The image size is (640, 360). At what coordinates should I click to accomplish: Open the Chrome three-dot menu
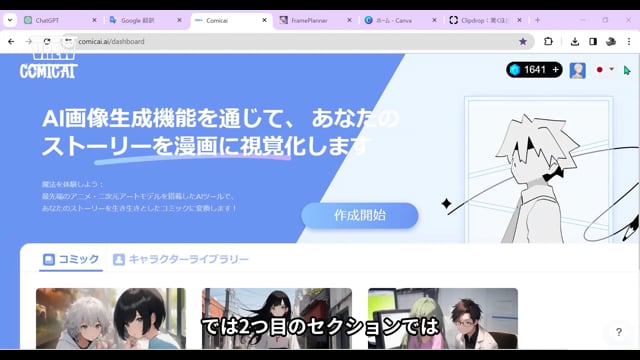629,41
